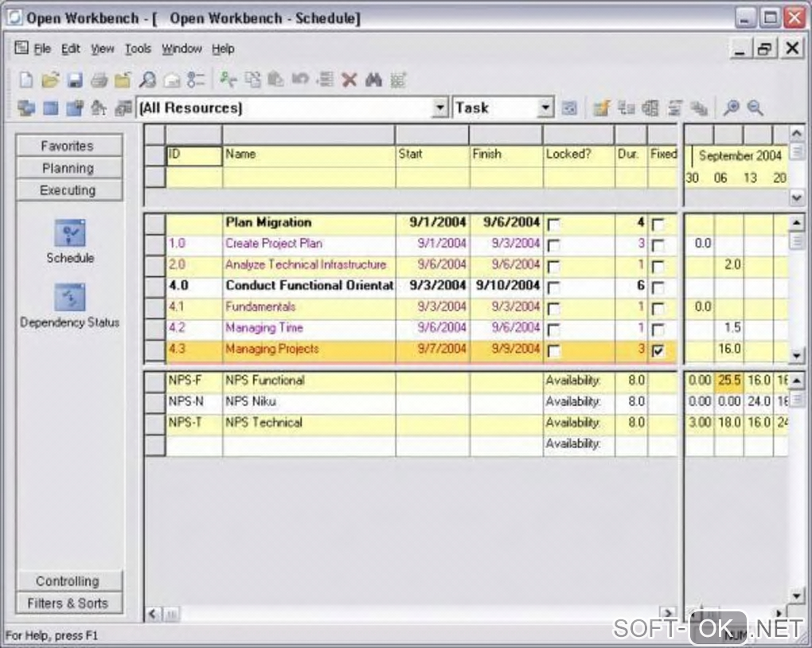Viewport: 812px width, 648px height.
Task: Click the Undo arrow icon
Action: pos(300,80)
